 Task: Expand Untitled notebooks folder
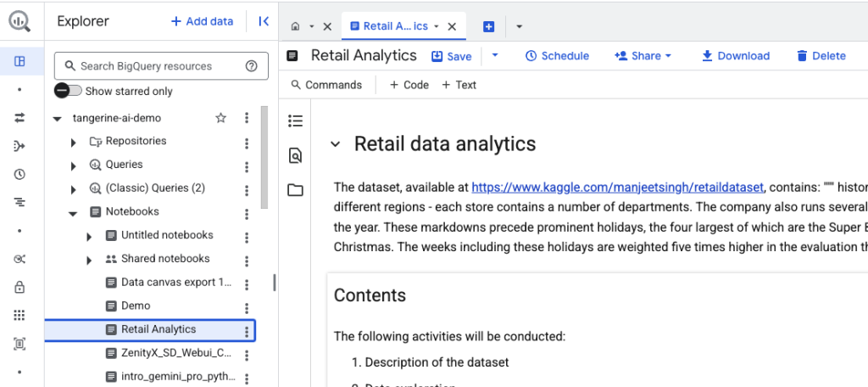pyautogui.click(x=89, y=237)
